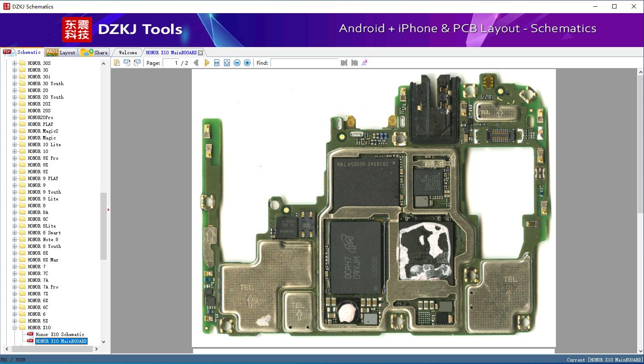Select the HONOR 7C tree item

38,273
